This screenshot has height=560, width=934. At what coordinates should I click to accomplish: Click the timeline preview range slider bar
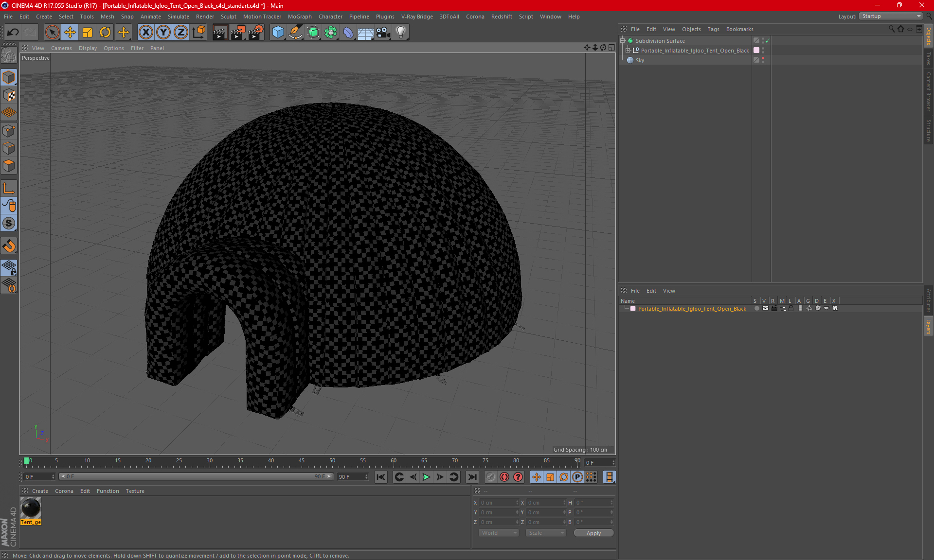(x=196, y=476)
